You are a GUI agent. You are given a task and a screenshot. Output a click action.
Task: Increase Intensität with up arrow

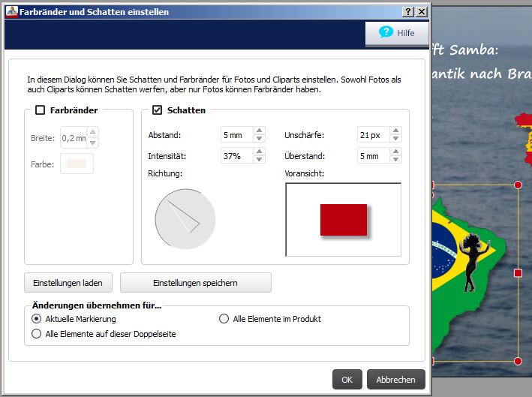[x=259, y=152]
